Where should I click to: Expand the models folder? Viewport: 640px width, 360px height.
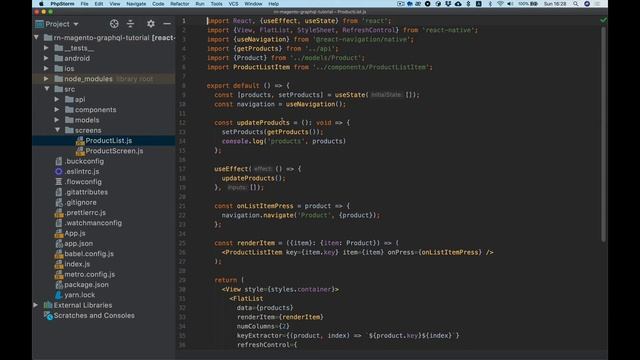click(x=57, y=120)
